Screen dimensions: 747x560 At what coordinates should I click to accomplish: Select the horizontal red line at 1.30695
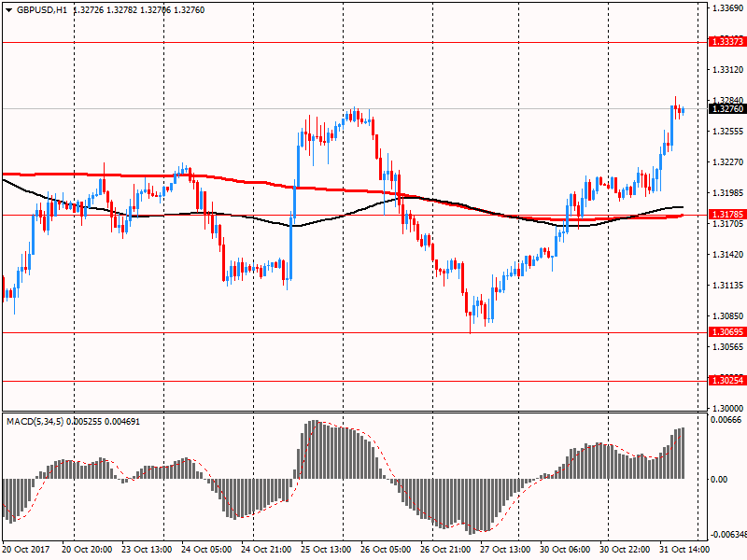pyautogui.click(x=355, y=333)
